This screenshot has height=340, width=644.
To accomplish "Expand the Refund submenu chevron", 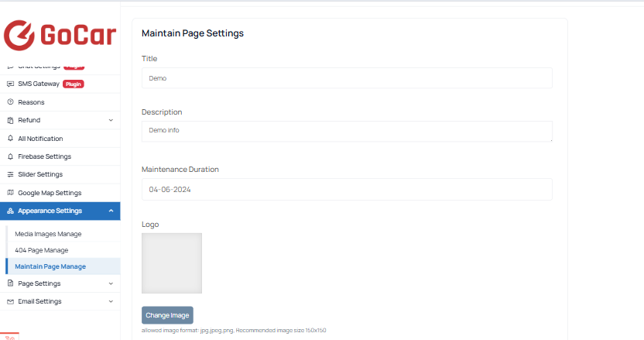I will [111, 121].
